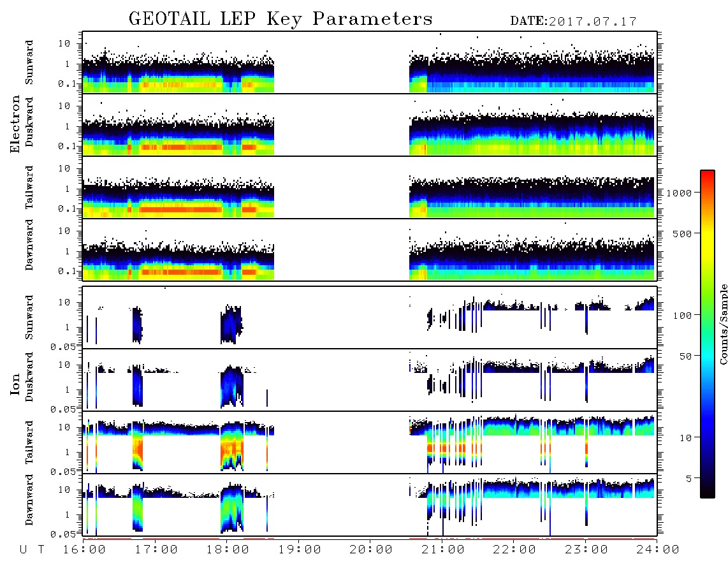
Task: Click the "17:00" time tick label
Action: (x=156, y=550)
